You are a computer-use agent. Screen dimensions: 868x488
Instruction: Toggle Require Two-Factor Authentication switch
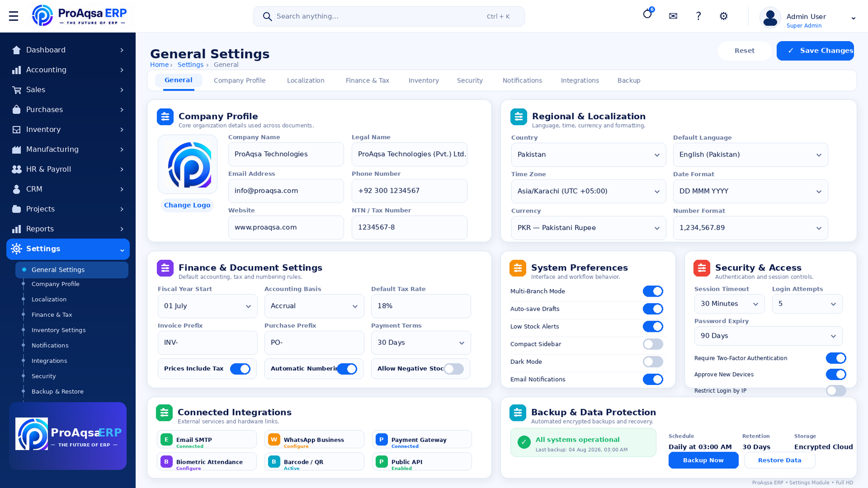pos(836,358)
